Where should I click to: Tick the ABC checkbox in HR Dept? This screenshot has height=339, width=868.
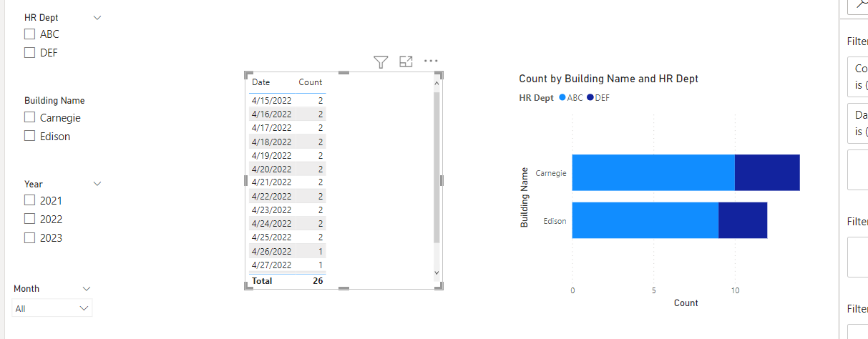pyautogui.click(x=29, y=34)
